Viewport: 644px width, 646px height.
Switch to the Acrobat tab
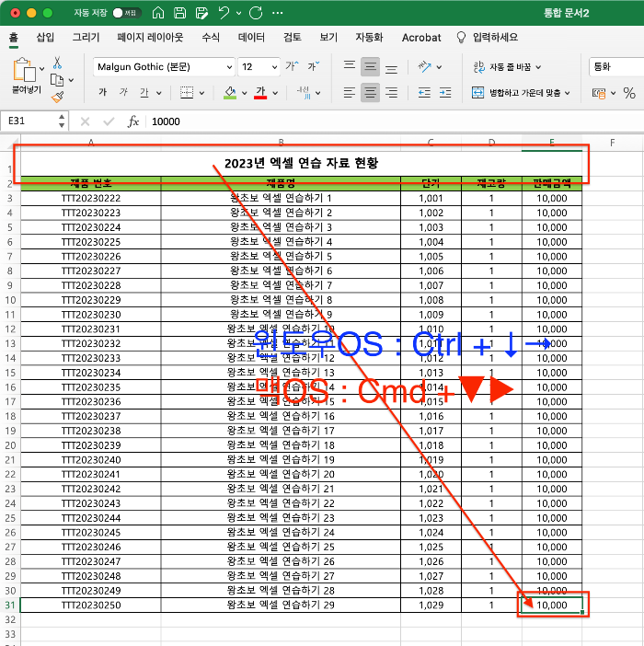click(421, 38)
